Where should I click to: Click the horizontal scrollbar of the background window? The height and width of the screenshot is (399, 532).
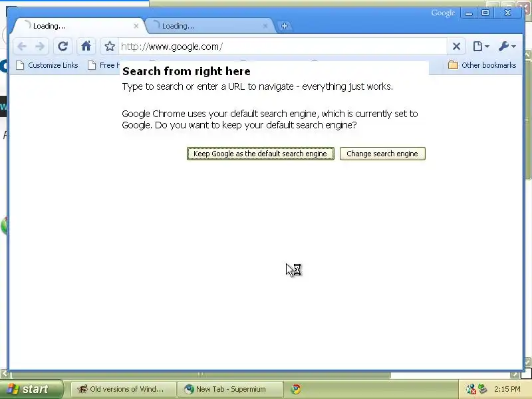pos(200,374)
